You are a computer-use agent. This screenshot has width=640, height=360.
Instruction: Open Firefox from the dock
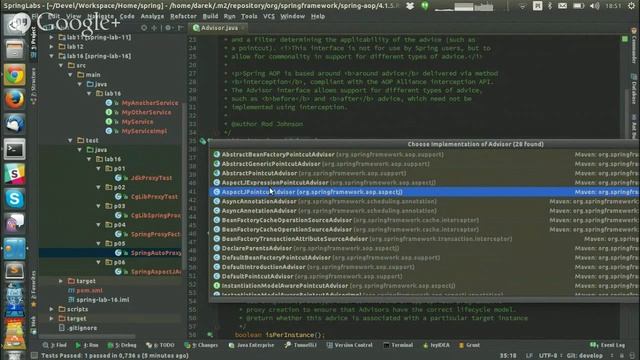click(x=15, y=99)
